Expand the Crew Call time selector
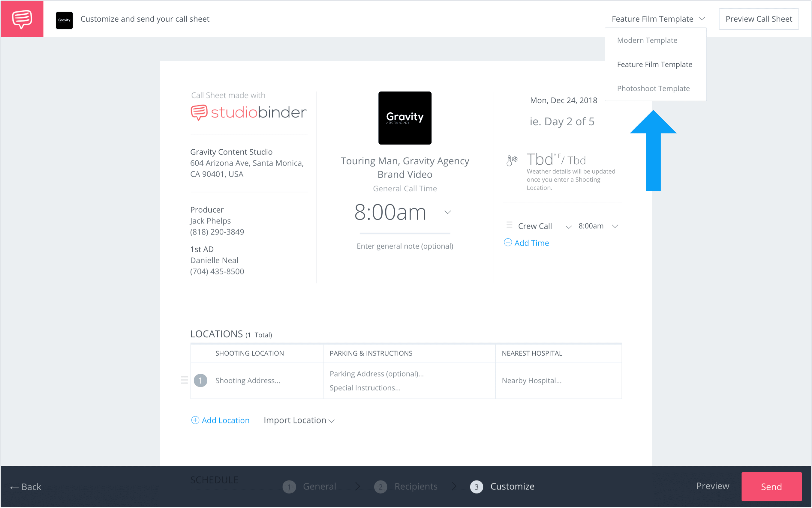 616,226
